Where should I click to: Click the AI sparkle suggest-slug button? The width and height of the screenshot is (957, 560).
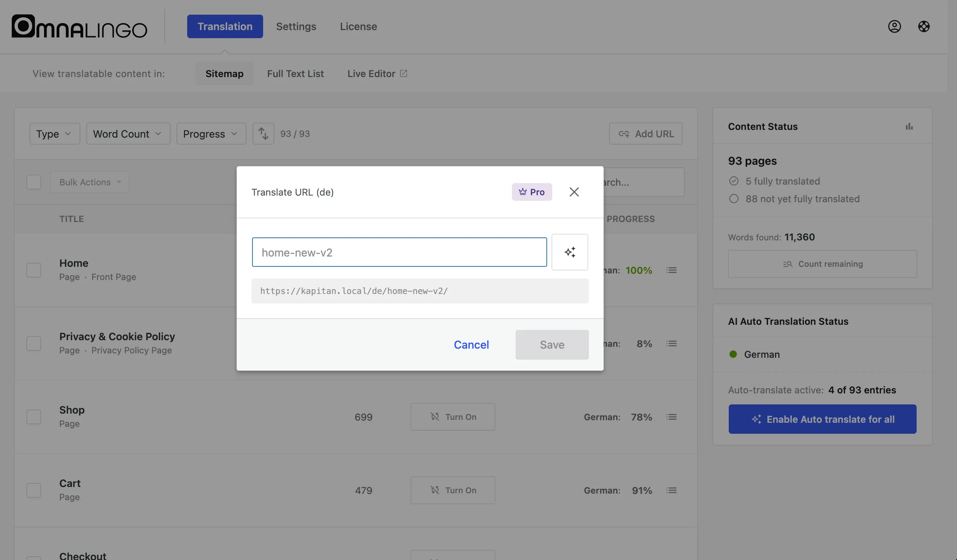coord(570,252)
